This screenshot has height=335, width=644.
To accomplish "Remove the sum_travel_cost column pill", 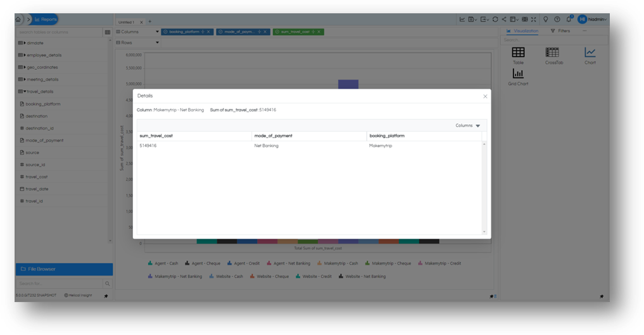I will point(319,32).
